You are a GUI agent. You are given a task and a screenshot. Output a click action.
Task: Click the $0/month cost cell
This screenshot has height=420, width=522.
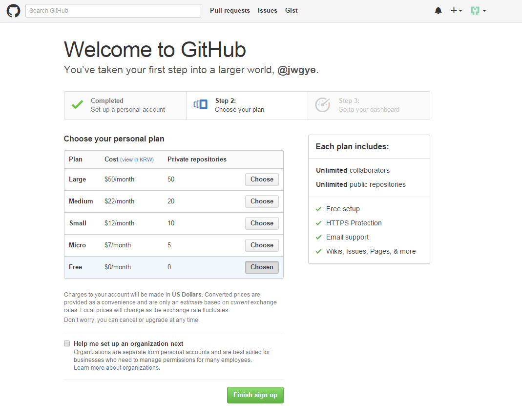pos(118,267)
